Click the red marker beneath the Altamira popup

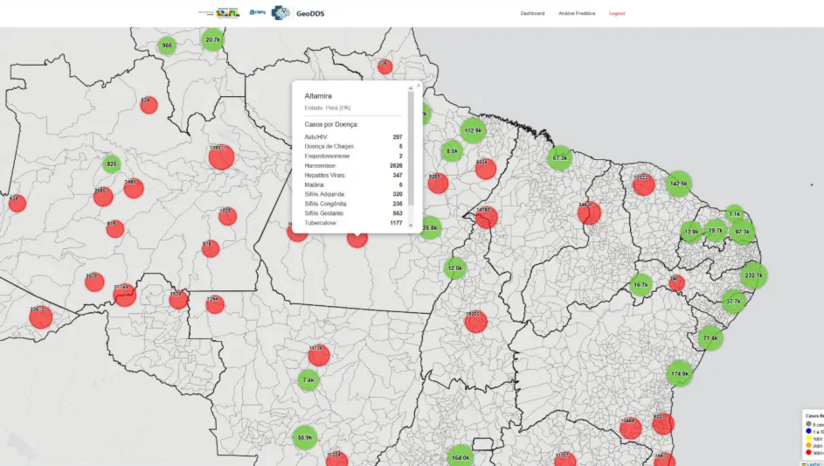coord(357,239)
